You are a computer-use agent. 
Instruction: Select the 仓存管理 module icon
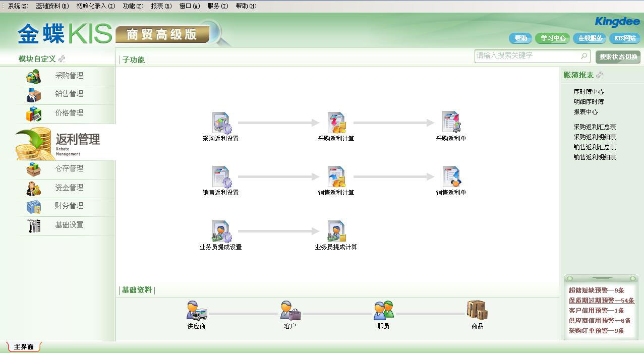point(34,169)
